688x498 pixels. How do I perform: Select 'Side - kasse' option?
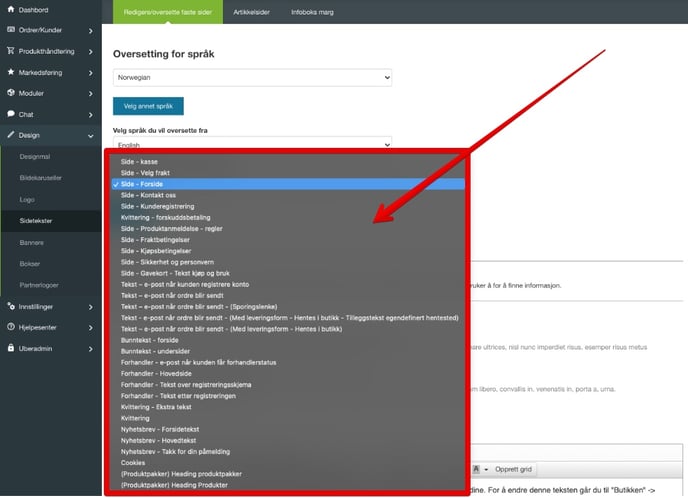coord(288,162)
